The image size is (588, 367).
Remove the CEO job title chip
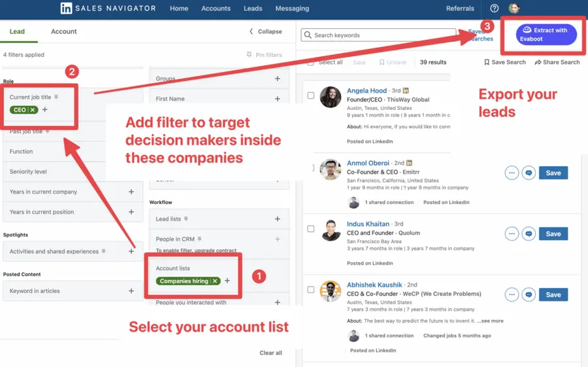point(33,110)
